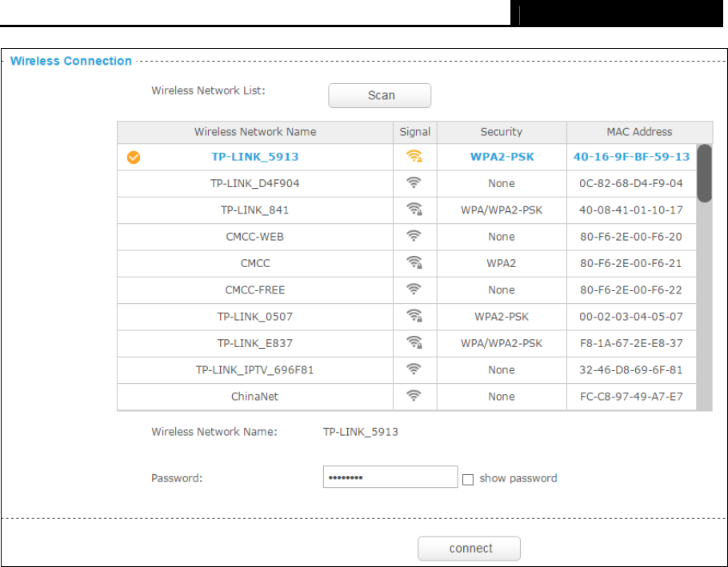
Task: Click the scrollbar thumb of the network list
Action: pos(704,173)
